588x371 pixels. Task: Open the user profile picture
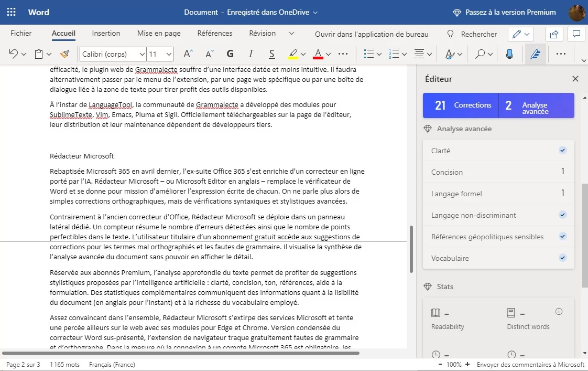tap(577, 13)
